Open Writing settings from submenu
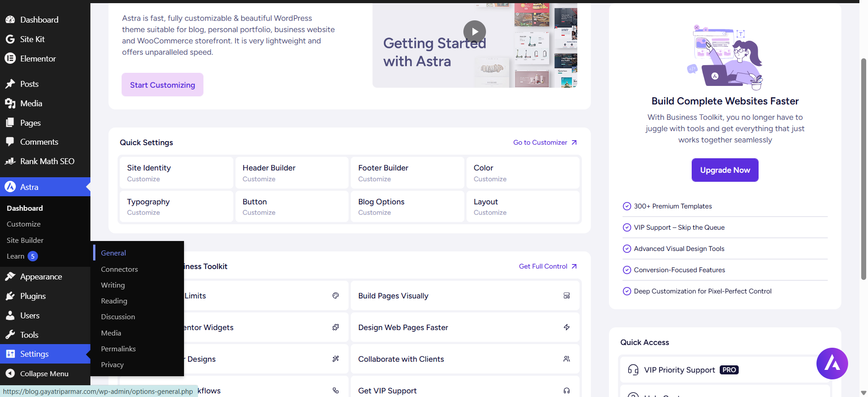The height and width of the screenshot is (397, 868). coord(113,285)
